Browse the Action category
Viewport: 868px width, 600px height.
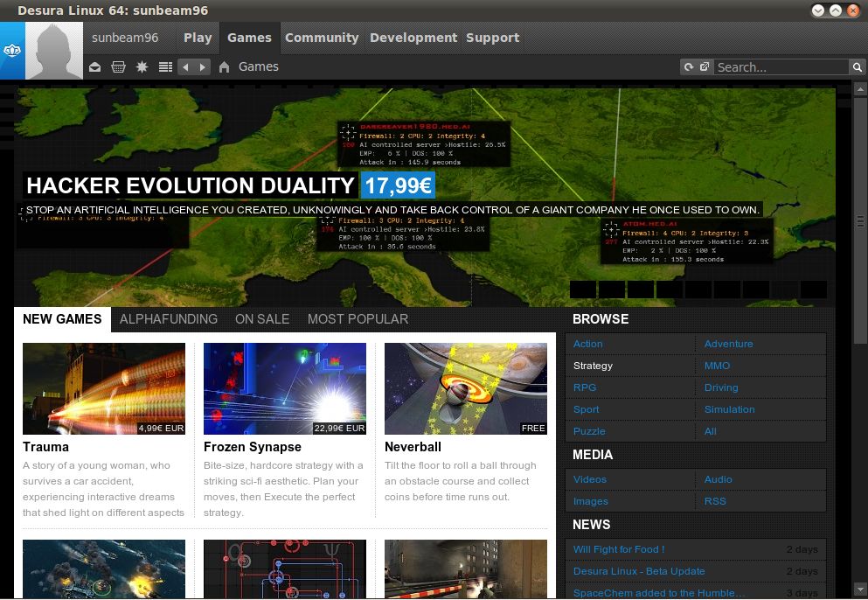pyautogui.click(x=588, y=344)
